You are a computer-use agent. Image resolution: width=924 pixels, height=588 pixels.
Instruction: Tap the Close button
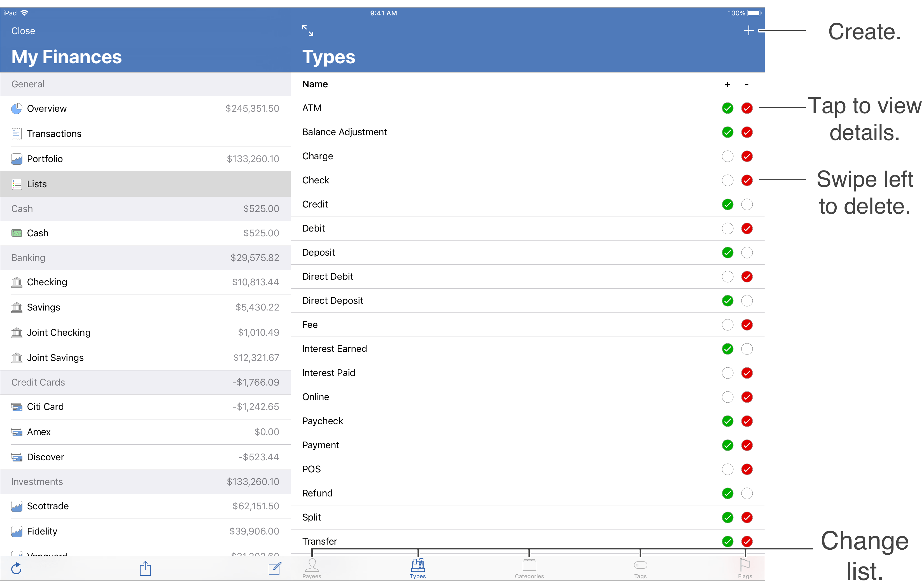click(x=23, y=31)
